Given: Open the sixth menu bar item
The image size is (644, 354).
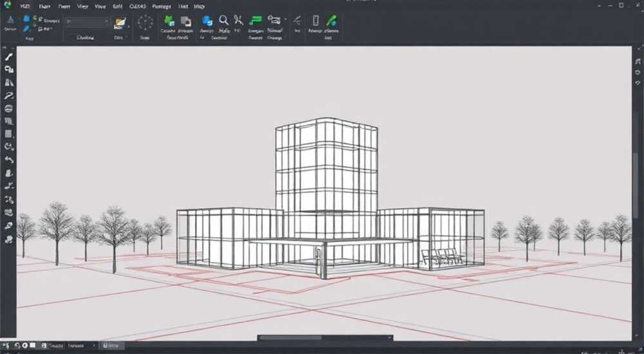Looking at the screenshot, I should (x=117, y=6).
